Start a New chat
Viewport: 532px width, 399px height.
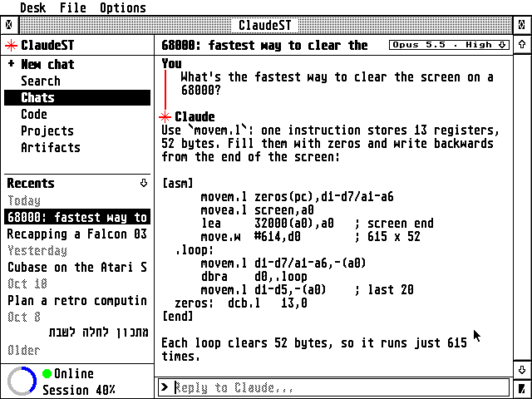click(77, 64)
